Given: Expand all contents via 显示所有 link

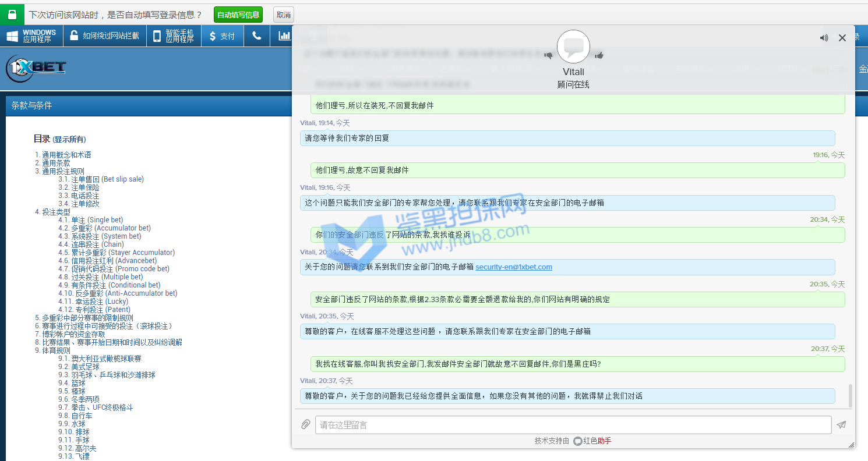Looking at the screenshot, I should click(69, 139).
